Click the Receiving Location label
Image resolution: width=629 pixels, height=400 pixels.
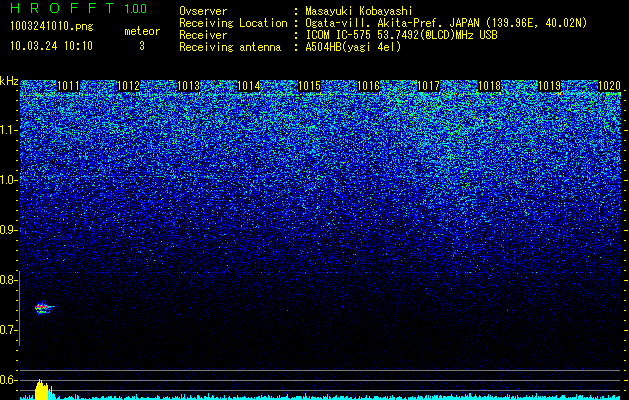click(x=233, y=23)
